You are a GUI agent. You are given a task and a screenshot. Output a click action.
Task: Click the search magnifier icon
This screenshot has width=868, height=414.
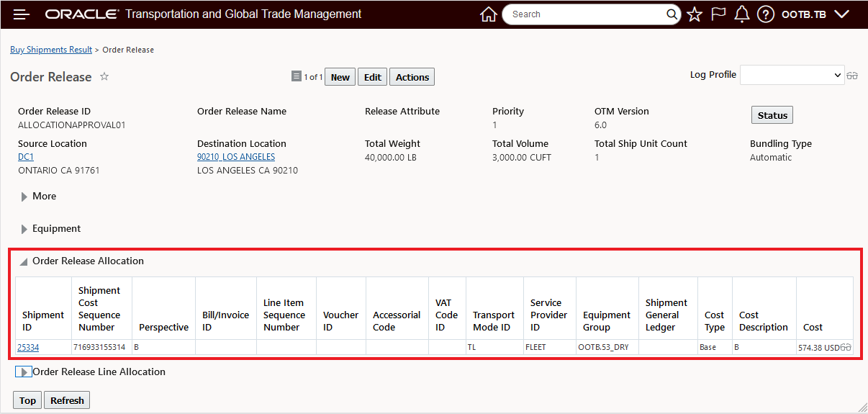672,14
